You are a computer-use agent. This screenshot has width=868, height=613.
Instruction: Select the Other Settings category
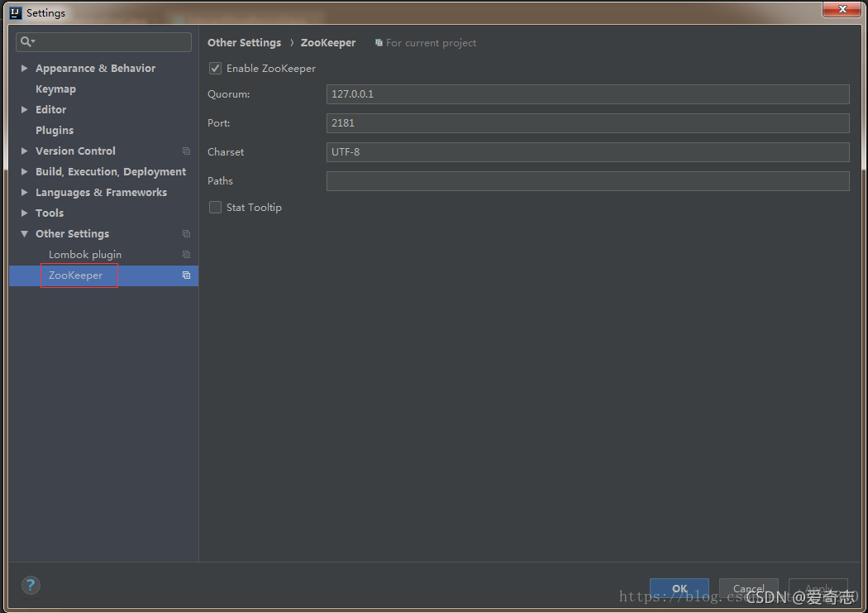(73, 233)
